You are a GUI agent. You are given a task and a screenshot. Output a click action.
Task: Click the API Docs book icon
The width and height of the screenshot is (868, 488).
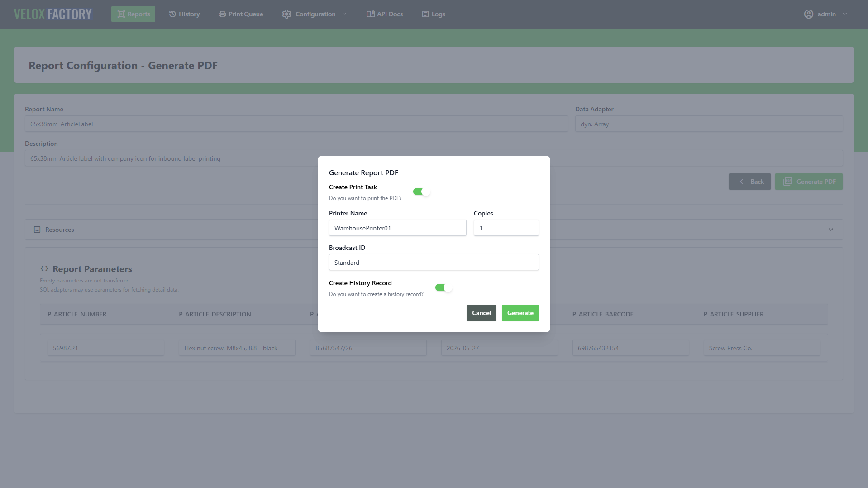point(371,14)
